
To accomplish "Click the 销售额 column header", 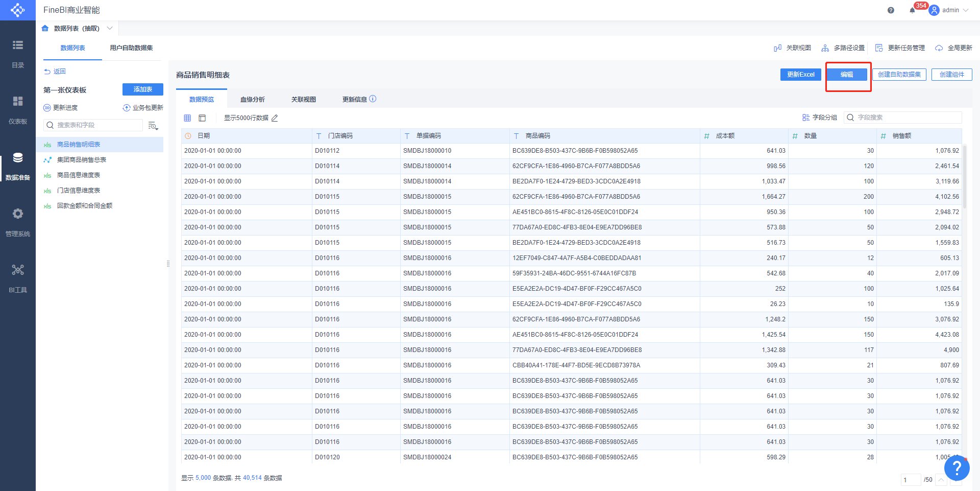I will click(919, 136).
